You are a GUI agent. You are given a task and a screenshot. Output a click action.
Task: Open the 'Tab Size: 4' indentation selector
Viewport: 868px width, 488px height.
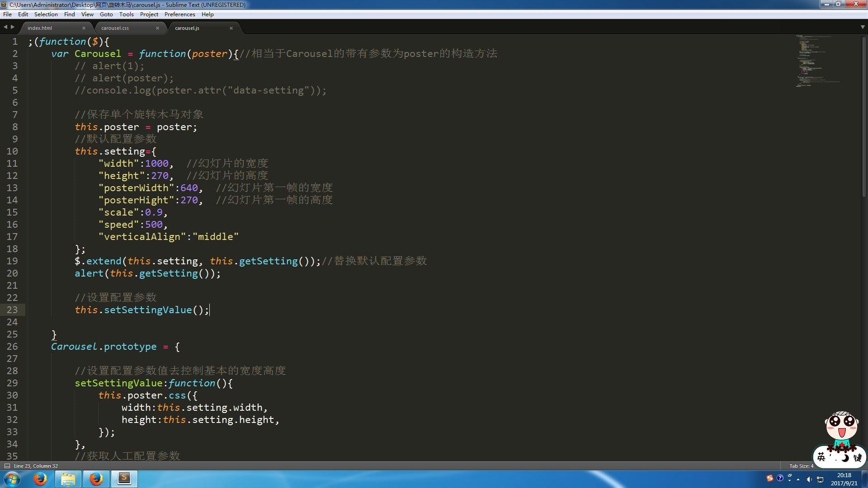pos(801,466)
